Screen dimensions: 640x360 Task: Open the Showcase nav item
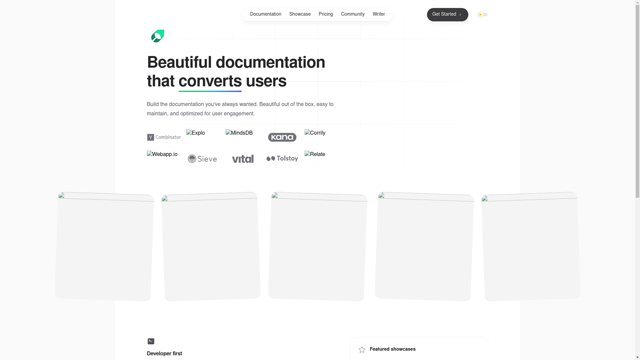300,14
